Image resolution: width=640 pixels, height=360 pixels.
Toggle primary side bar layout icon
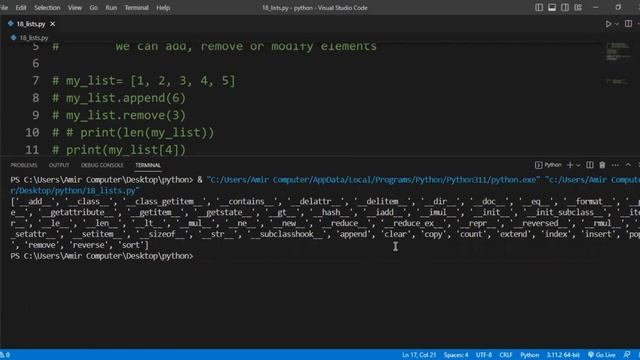[x=539, y=7]
